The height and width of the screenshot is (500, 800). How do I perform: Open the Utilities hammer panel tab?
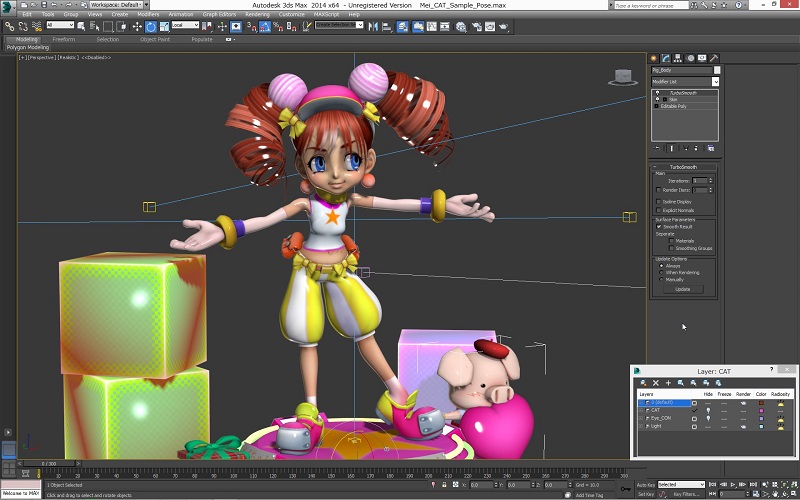714,58
